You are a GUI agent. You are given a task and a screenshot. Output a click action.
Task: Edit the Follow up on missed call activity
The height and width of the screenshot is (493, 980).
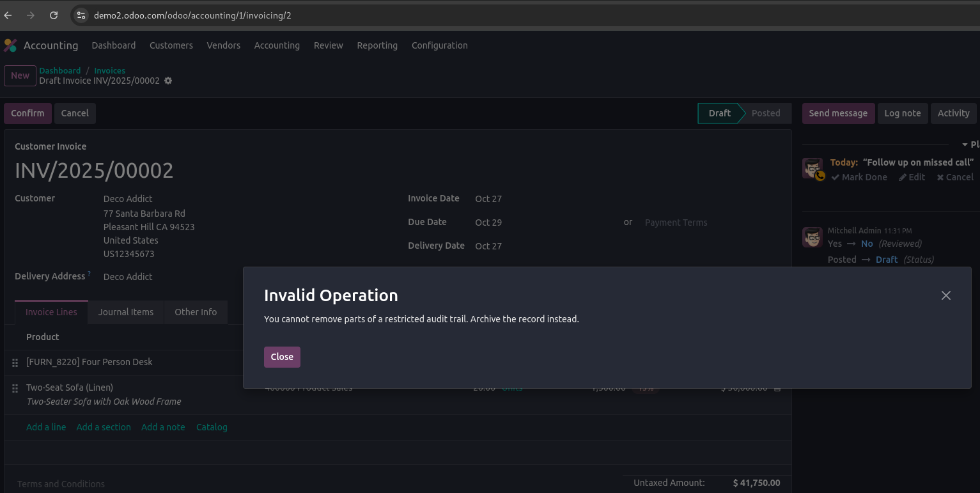pyautogui.click(x=912, y=177)
